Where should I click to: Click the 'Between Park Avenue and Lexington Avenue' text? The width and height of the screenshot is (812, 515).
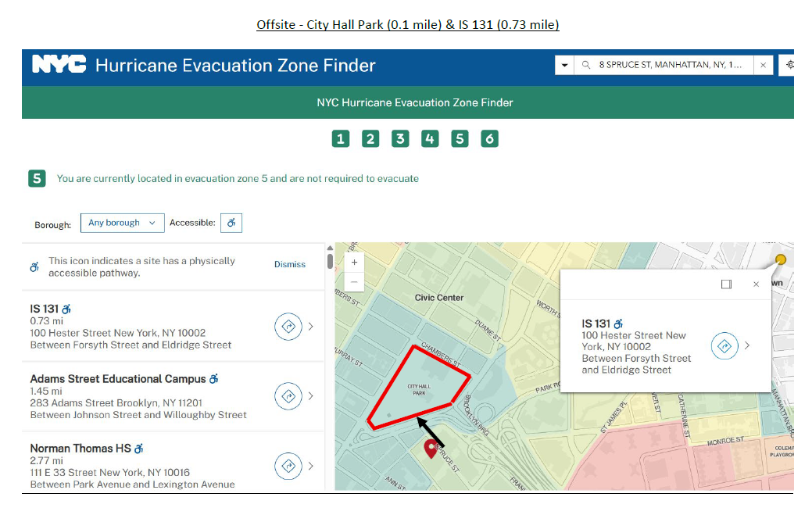pos(133,485)
